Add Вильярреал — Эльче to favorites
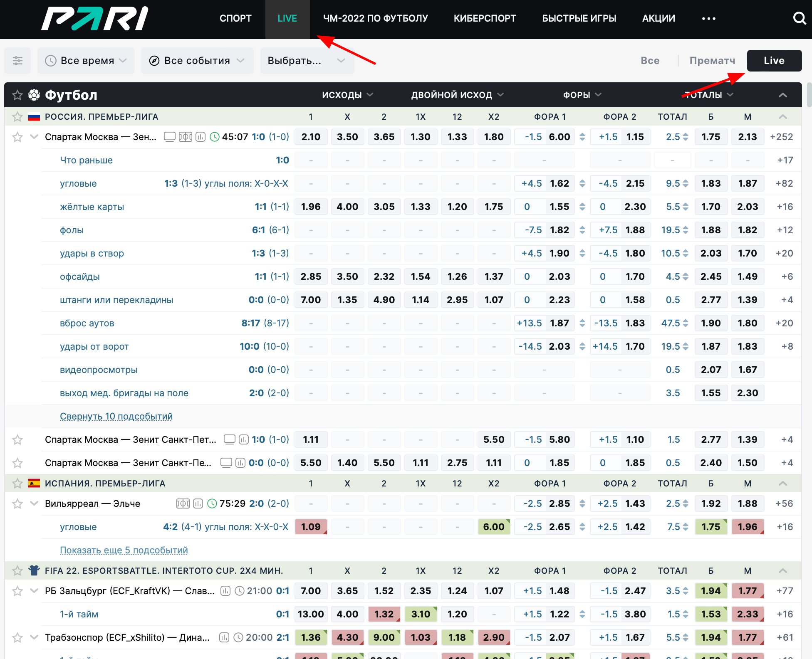 click(x=17, y=504)
